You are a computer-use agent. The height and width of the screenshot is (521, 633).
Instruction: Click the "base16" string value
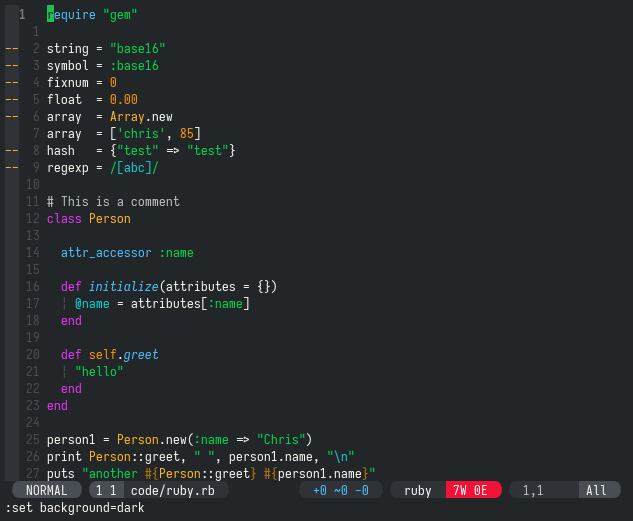pyautogui.click(x=138, y=49)
